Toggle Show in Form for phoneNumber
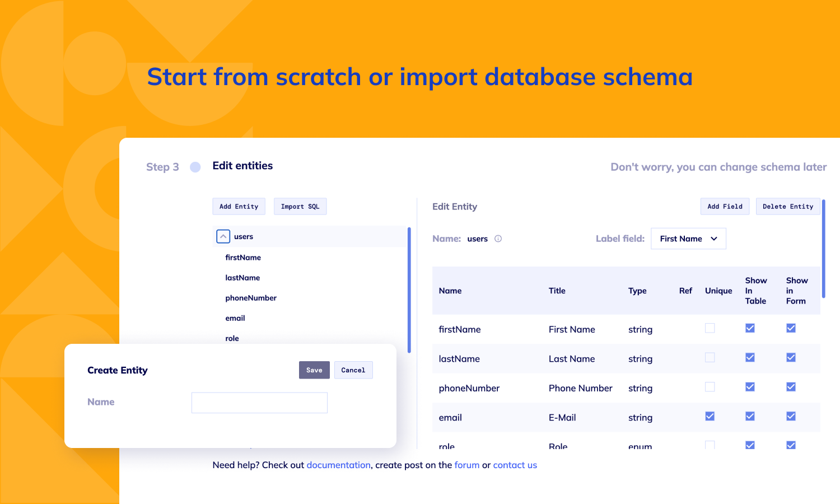The height and width of the screenshot is (504, 840). (791, 386)
